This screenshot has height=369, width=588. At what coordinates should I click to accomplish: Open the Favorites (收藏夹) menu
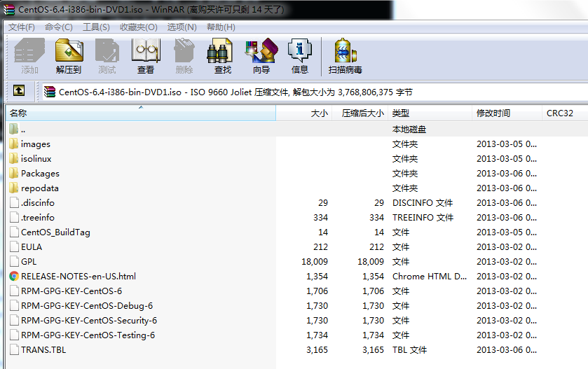138,27
